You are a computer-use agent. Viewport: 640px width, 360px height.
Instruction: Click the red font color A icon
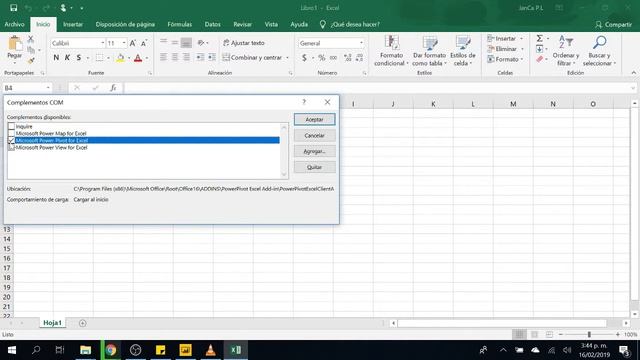click(x=138, y=58)
